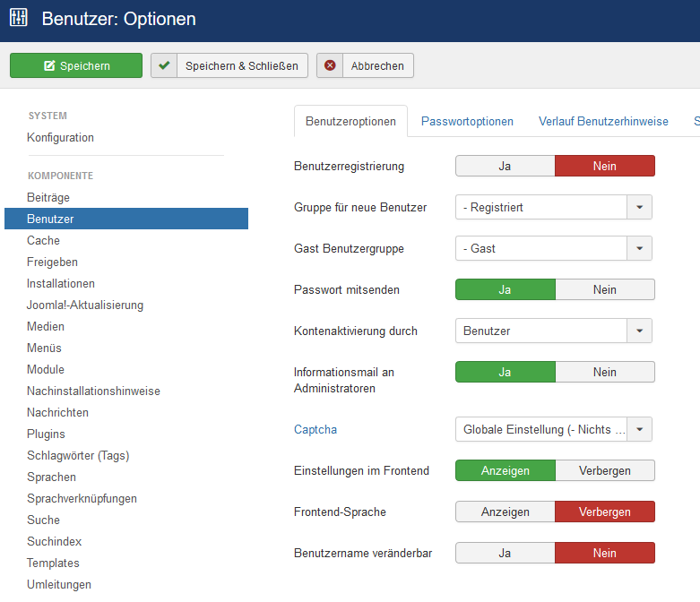Click the sliders icon beside Benutzer: Optionen
700x602 pixels.
(x=19, y=19)
